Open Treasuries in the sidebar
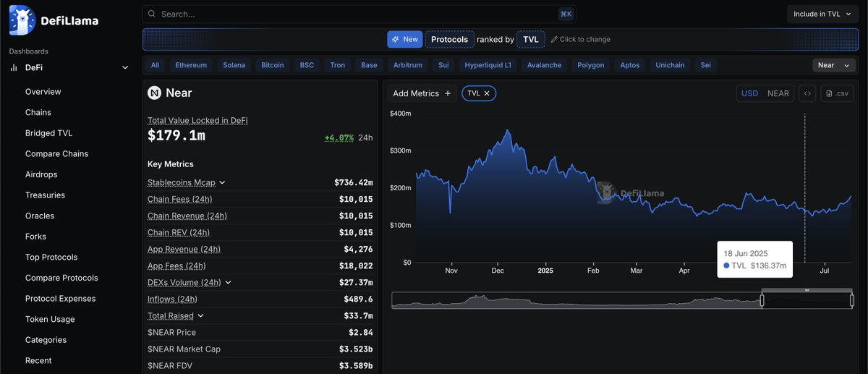Image resolution: width=868 pixels, height=374 pixels. 45,195
